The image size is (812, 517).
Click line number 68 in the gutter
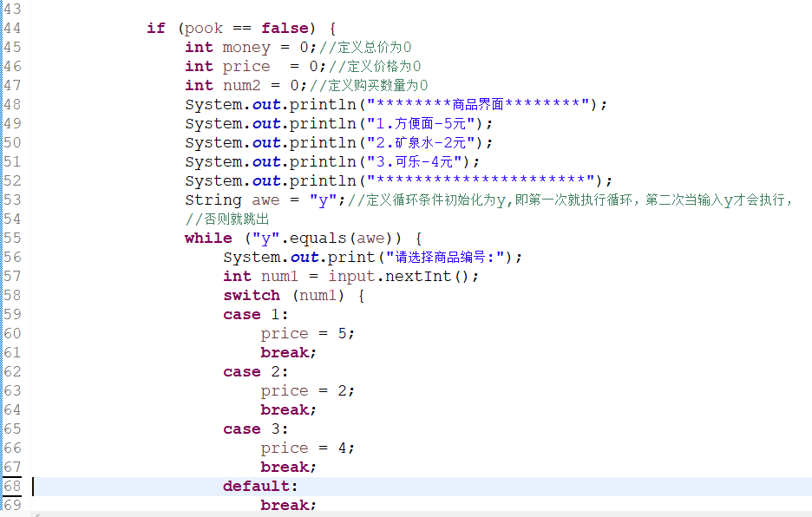tap(12, 486)
